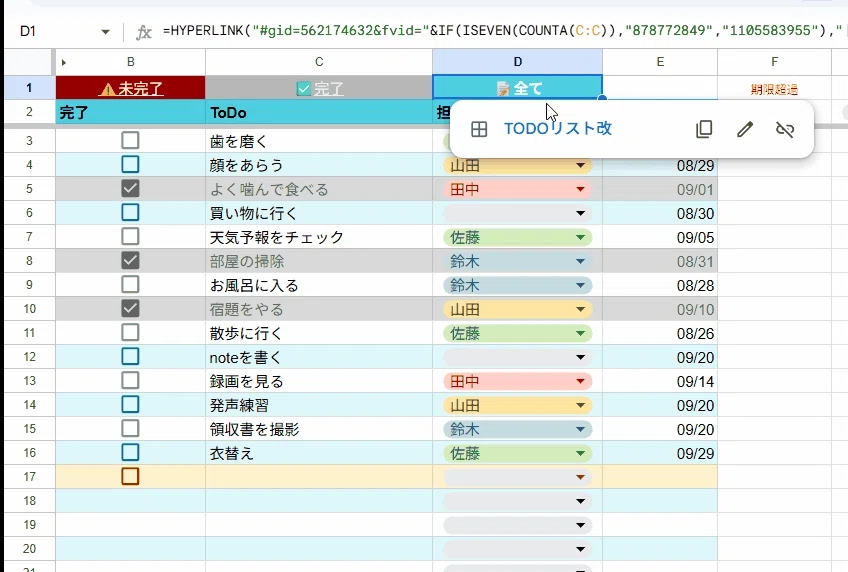The height and width of the screenshot is (572, 848).
Task: Open assignee dropdown in row 18
Action: [x=580, y=501]
